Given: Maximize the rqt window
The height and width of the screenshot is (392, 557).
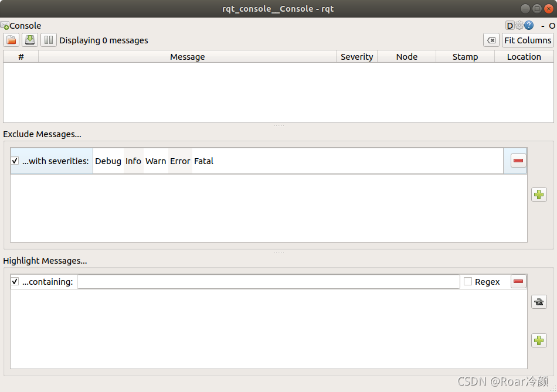Looking at the screenshot, I should [536, 9].
